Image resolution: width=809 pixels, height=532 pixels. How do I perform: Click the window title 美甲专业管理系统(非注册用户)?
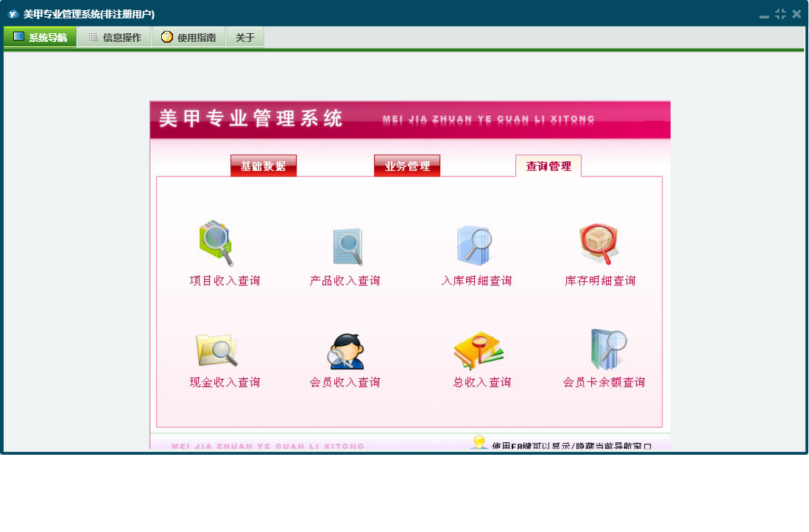click(x=89, y=14)
